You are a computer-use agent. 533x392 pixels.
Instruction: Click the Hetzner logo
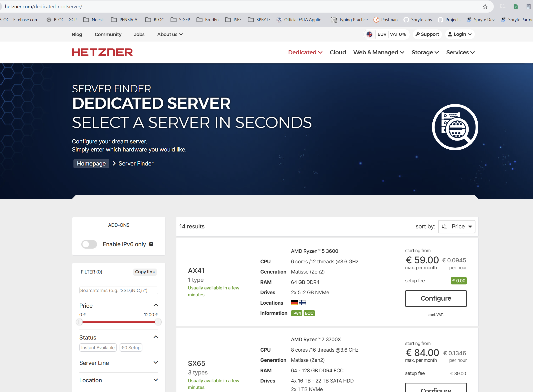[102, 52]
